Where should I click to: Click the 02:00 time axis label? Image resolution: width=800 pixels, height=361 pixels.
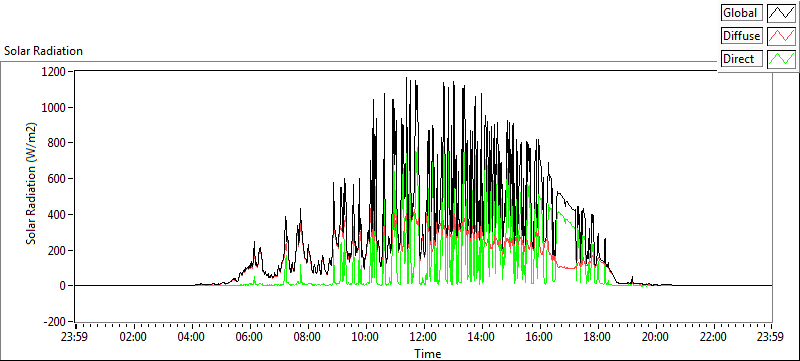click(x=134, y=337)
